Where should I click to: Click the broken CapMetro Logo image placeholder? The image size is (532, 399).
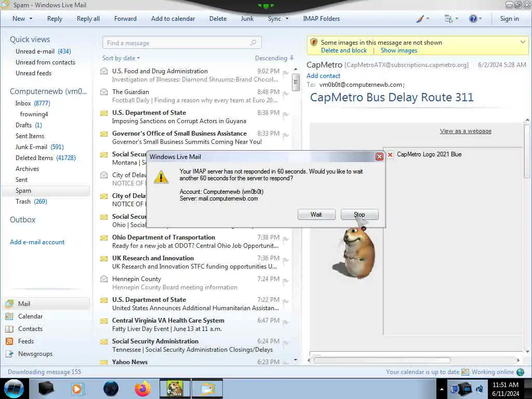(x=390, y=155)
